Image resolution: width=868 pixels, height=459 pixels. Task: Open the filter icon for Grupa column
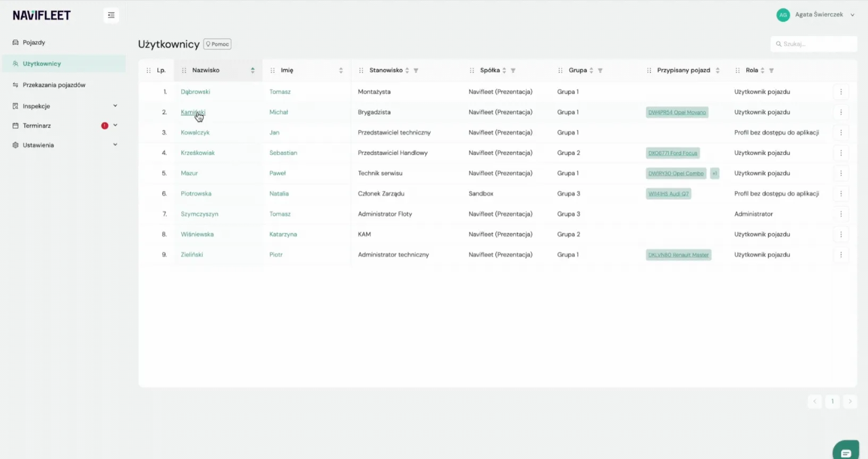[x=600, y=71]
